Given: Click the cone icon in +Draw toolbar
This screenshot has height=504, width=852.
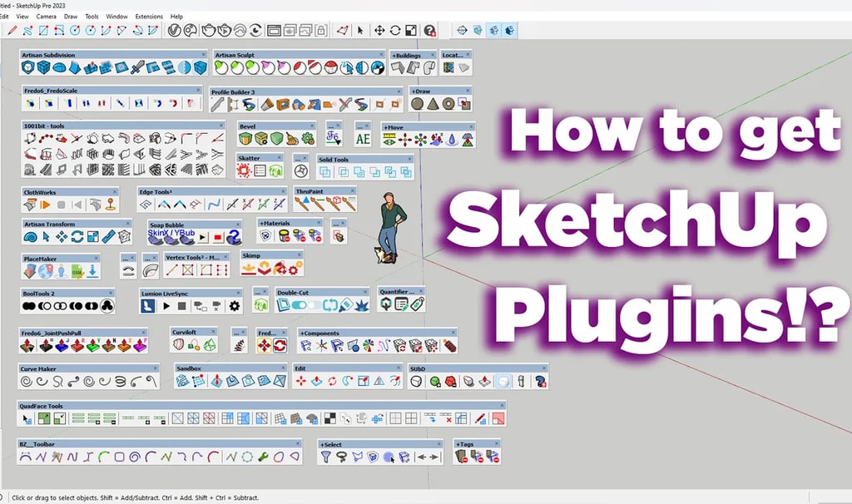Looking at the screenshot, I should click(433, 104).
